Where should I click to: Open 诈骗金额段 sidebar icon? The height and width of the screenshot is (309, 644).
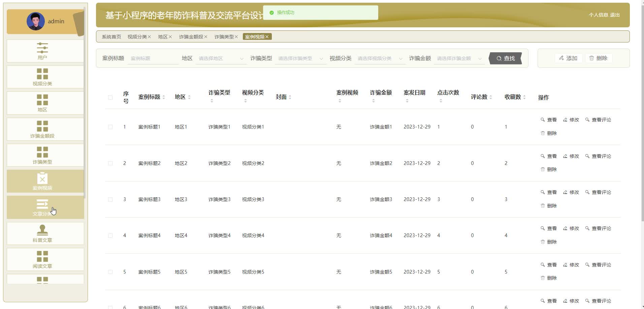(42, 126)
